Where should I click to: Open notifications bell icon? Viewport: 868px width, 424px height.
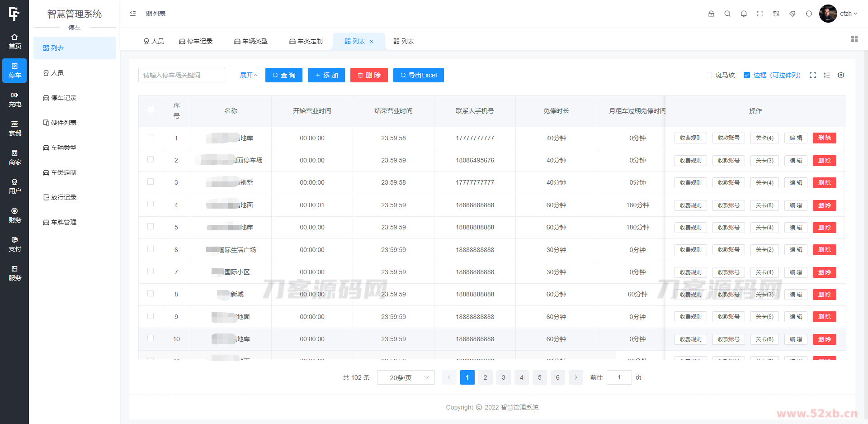(x=744, y=14)
